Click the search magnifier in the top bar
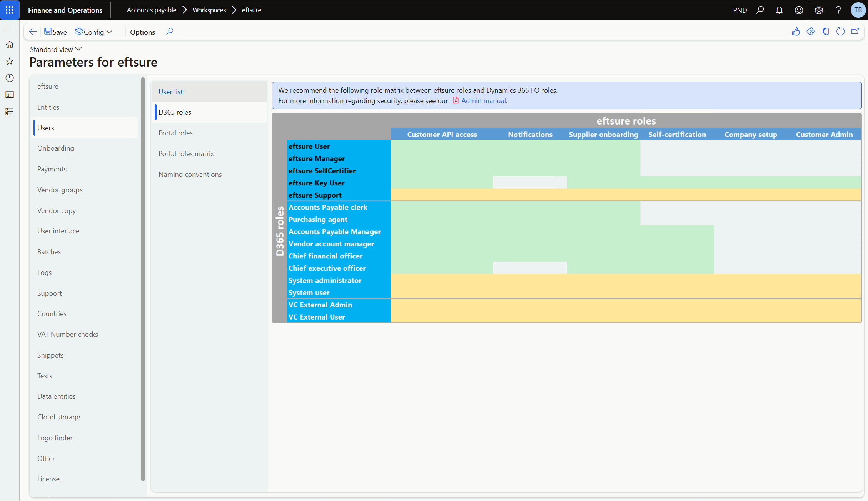This screenshot has width=868, height=501. pos(760,10)
